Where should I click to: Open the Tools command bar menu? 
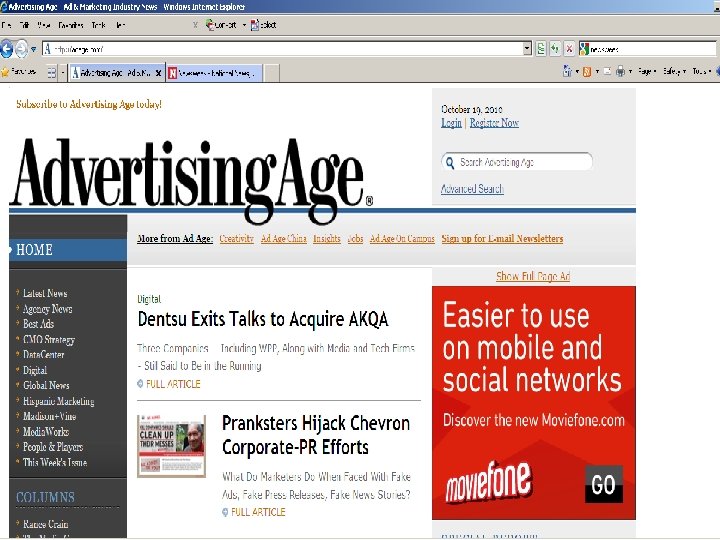pyautogui.click(x=701, y=72)
